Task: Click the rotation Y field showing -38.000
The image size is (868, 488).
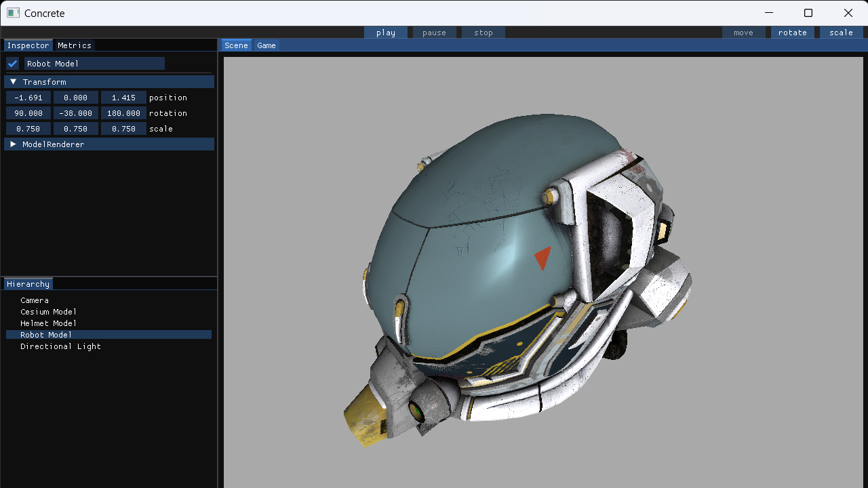Action: [x=76, y=113]
